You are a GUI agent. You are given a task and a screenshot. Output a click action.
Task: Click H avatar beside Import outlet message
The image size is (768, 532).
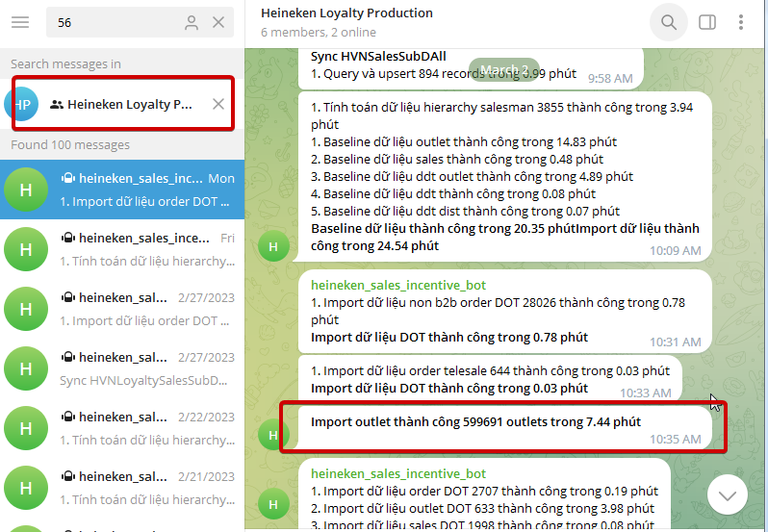273,435
